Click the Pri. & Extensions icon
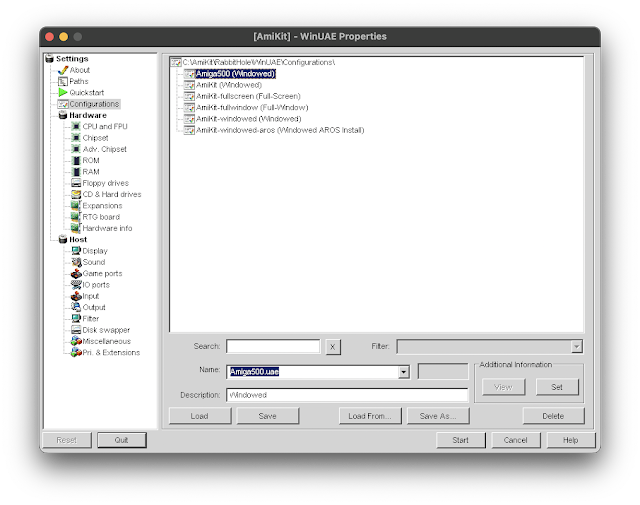Image resolution: width=640 pixels, height=505 pixels. pos(76,352)
